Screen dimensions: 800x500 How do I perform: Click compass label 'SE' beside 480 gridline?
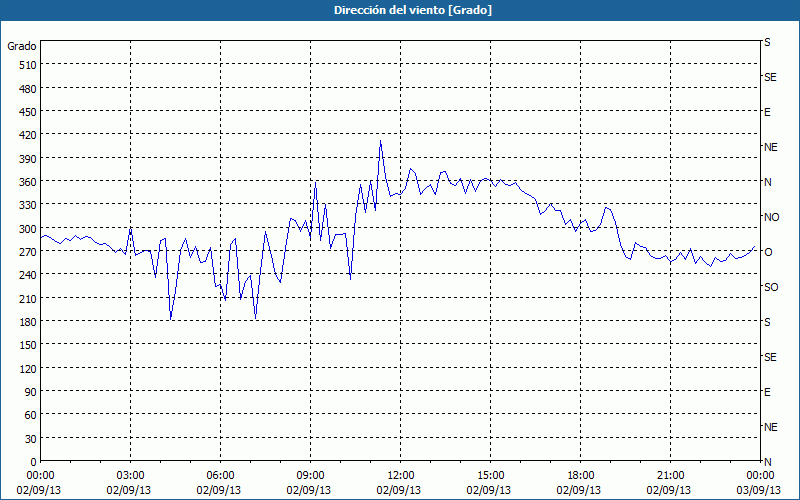point(770,77)
